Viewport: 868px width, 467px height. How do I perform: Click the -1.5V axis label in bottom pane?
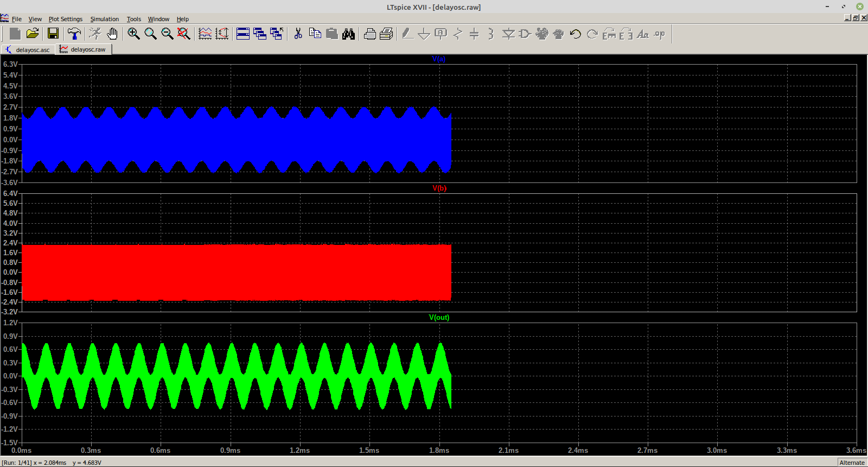click(9, 443)
